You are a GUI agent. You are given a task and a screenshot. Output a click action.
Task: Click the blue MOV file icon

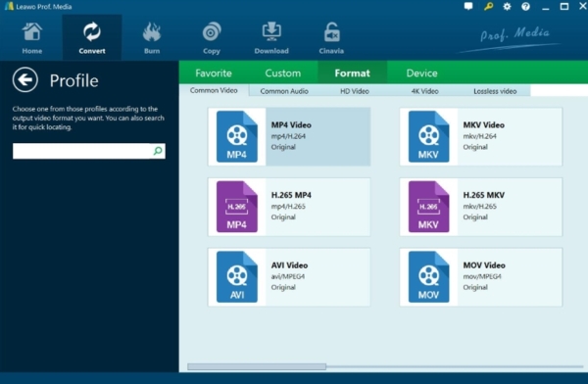(x=428, y=277)
